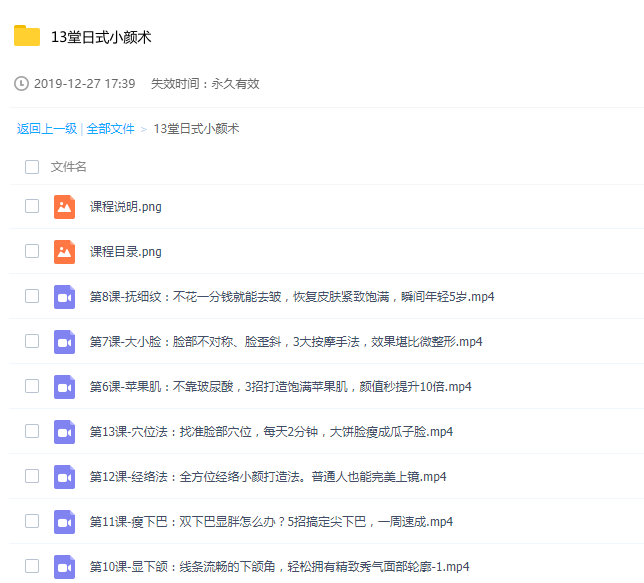644x583 pixels.
Task: Select the checkbox for 第6课-苹果肌 video
Action: coord(32,386)
